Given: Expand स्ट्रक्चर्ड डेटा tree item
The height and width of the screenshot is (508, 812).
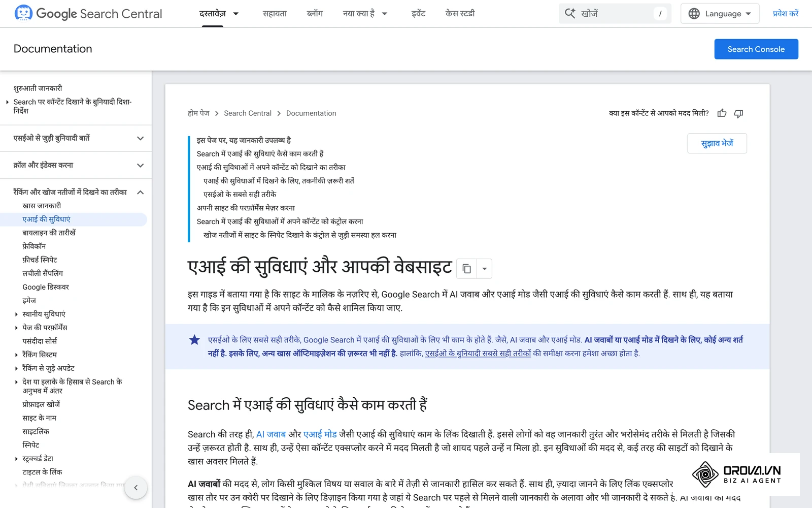Looking at the screenshot, I should [16, 459].
